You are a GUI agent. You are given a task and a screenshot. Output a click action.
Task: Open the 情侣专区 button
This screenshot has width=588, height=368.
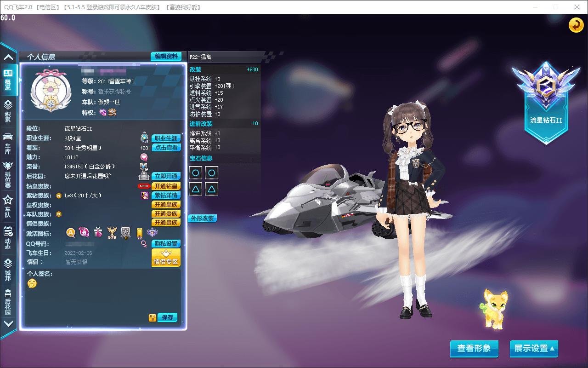(x=166, y=258)
